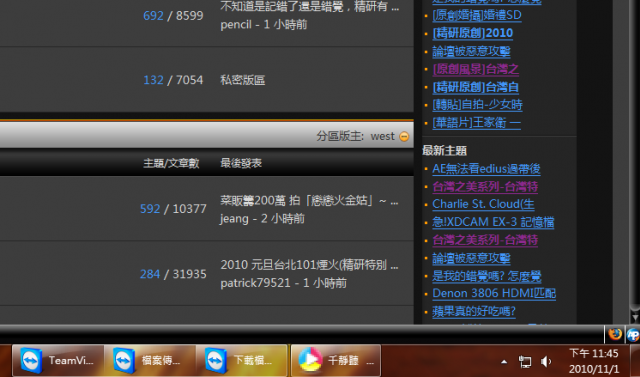Open link Denon 3806 HDMI匹配
This screenshot has height=377, width=640.
point(494,293)
